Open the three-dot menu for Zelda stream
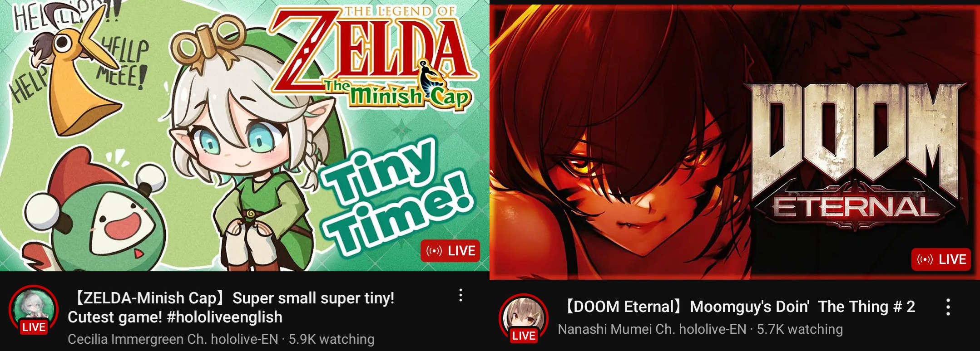Screen dimensions: 980x351 (x=460, y=295)
